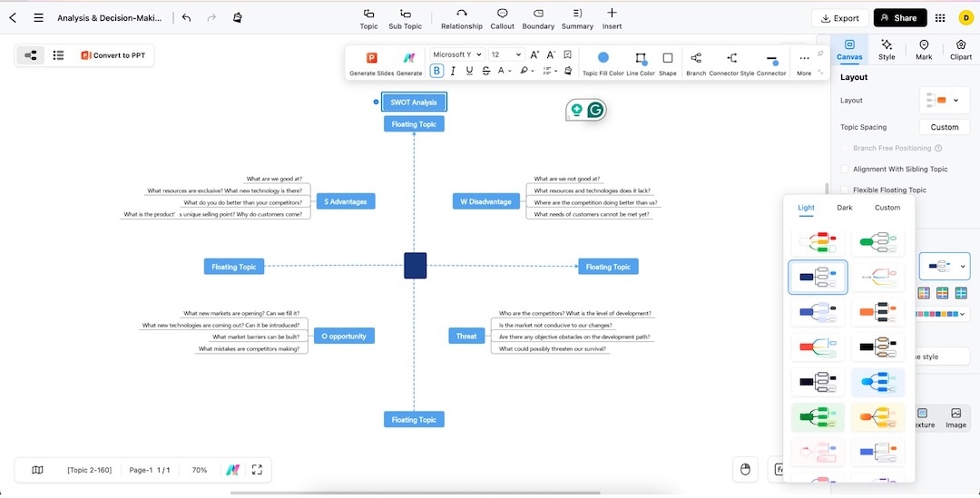The height and width of the screenshot is (498, 980).
Task: Click the Export button
Action: pos(840,18)
